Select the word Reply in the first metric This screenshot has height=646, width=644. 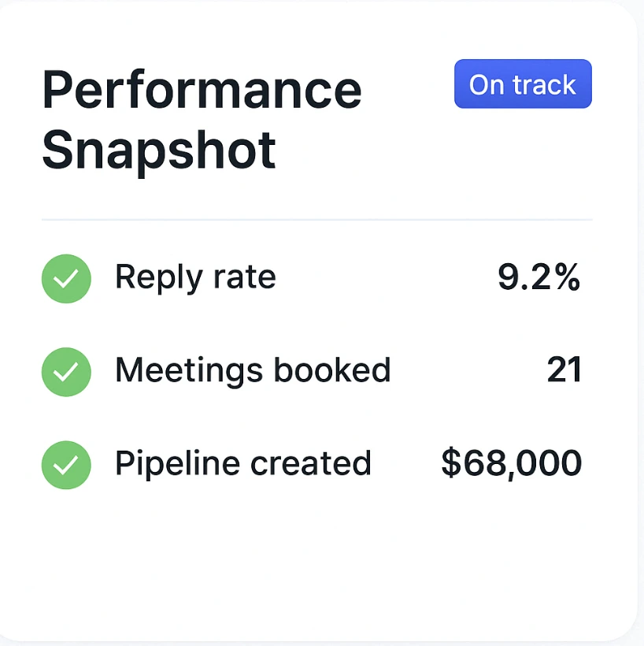pyautogui.click(x=159, y=279)
